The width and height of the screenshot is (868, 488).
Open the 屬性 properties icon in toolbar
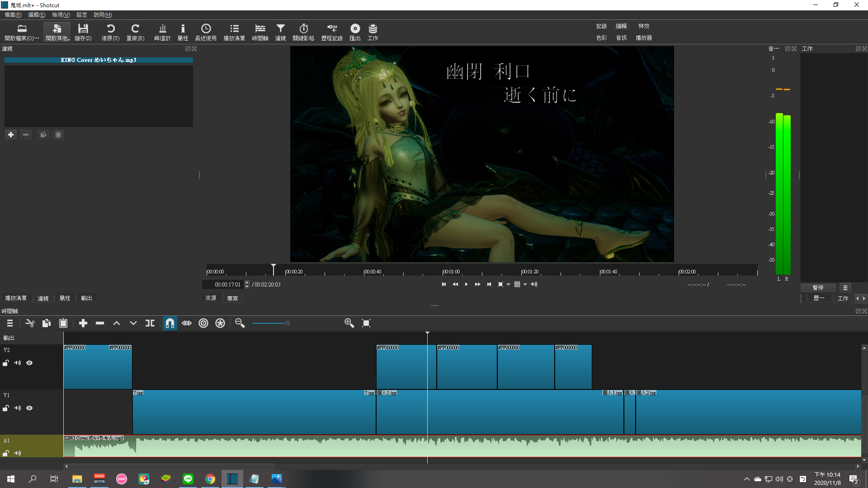183,32
